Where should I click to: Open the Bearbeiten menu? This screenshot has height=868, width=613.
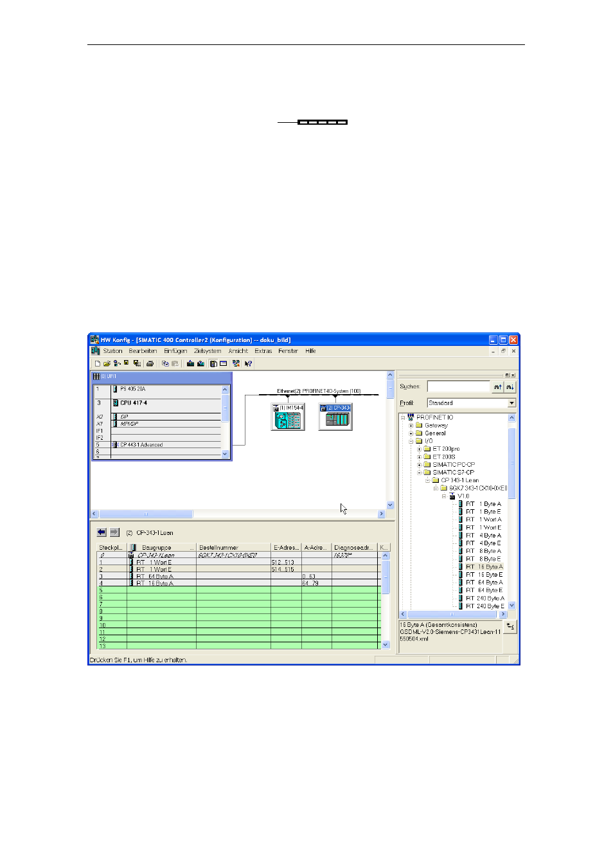[x=143, y=351]
